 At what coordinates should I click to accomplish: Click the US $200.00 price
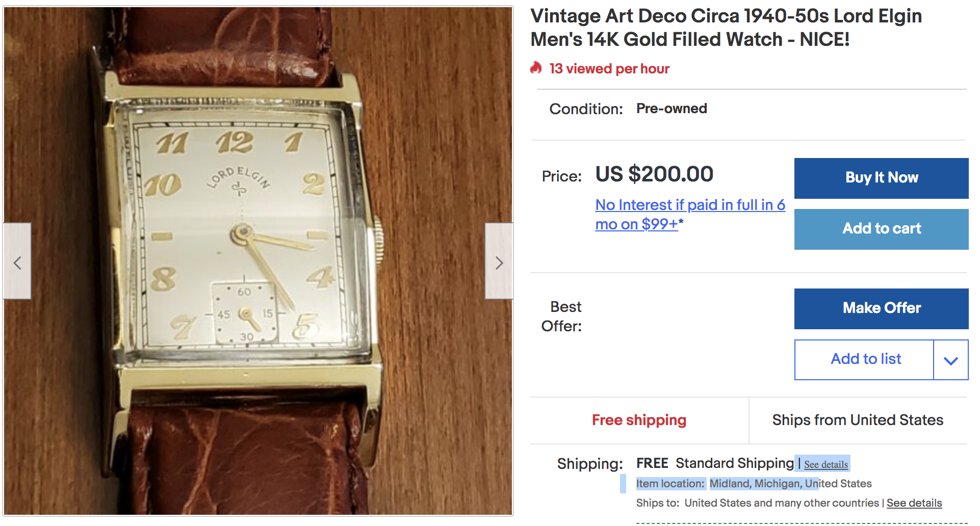pyautogui.click(x=654, y=174)
